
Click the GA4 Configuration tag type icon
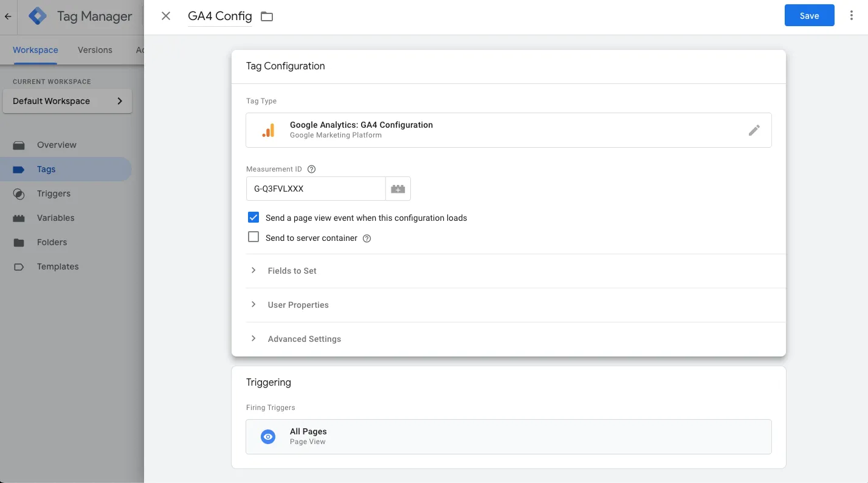[x=269, y=130]
